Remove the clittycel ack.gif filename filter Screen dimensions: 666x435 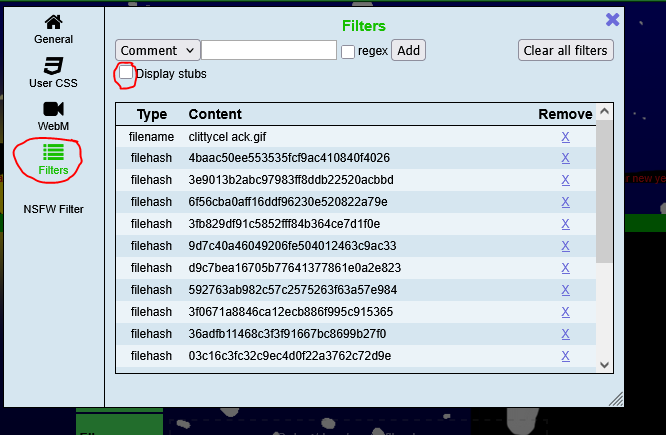[x=565, y=136]
